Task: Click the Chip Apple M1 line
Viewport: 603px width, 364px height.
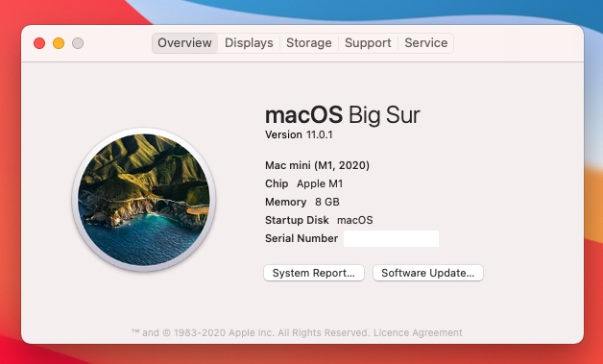Action: pos(303,183)
